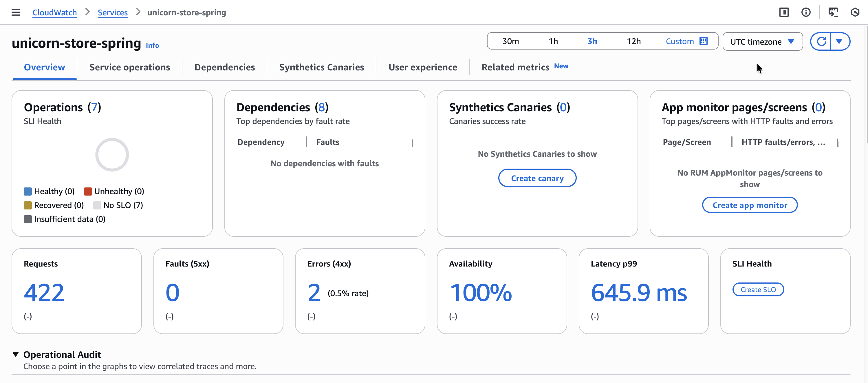Select the 30m time range
This screenshot has height=383, width=868.
pyautogui.click(x=510, y=41)
